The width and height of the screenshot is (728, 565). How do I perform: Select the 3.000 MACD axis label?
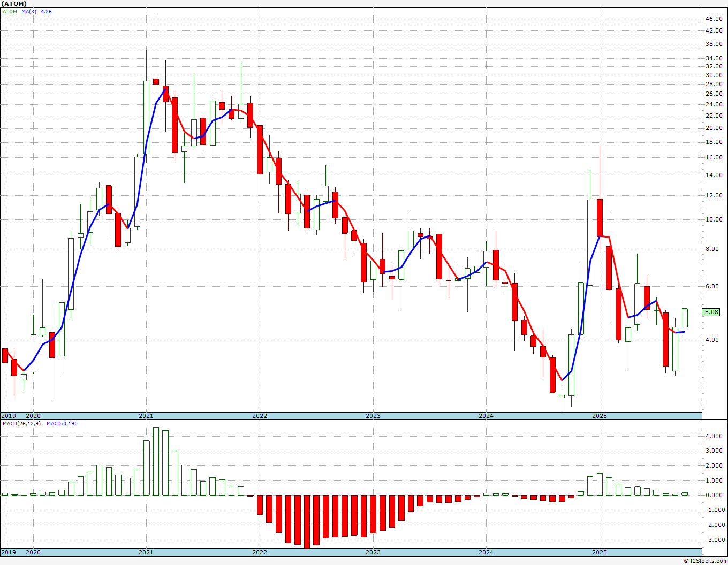[x=714, y=451]
